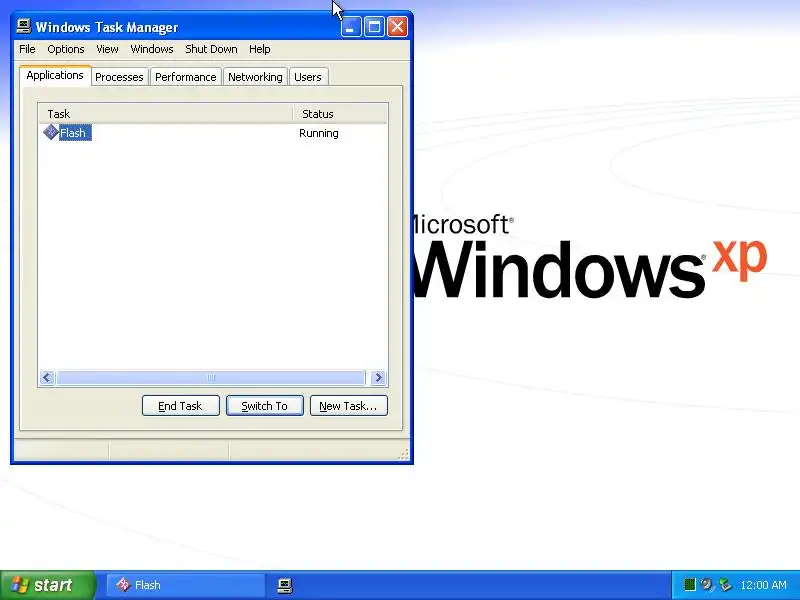Open the Windows menu
This screenshot has width=800, height=600.
tap(152, 49)
